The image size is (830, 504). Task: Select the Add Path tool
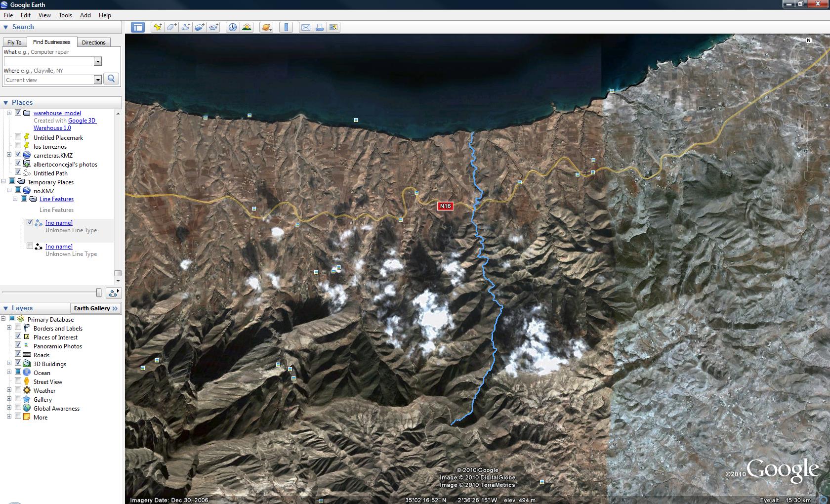coord(186,27)
